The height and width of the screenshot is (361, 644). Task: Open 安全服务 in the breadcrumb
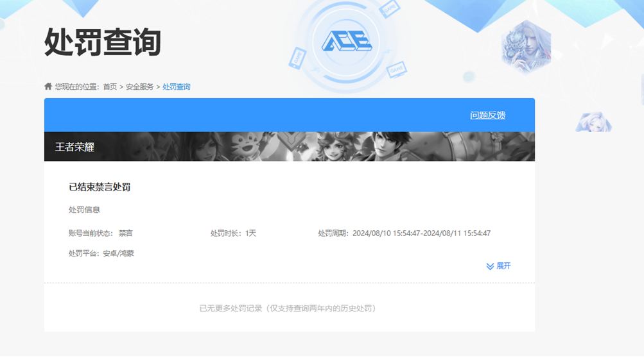click(x=139, y=87)
